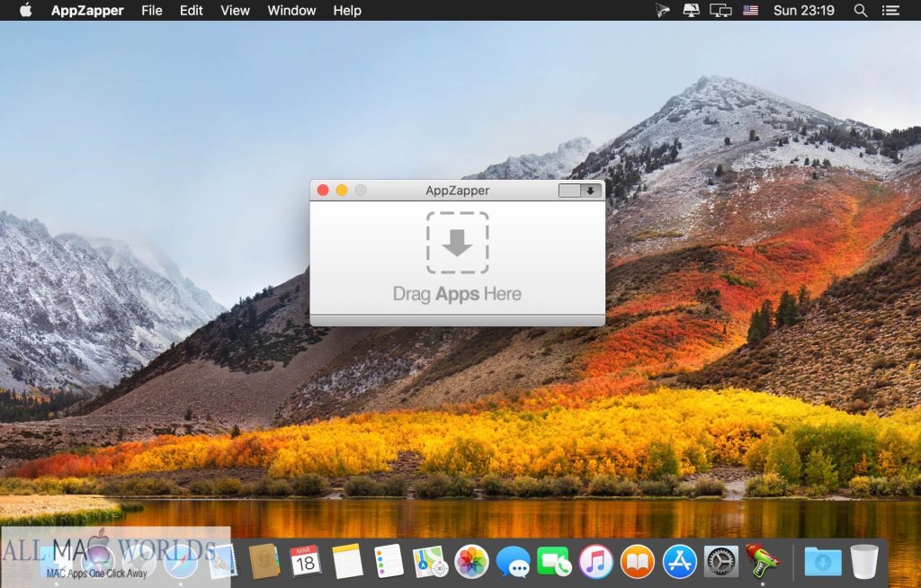Open the App Store in the dock
The height and width of the screenshot is (588, 921).
(x=680, y=562)
